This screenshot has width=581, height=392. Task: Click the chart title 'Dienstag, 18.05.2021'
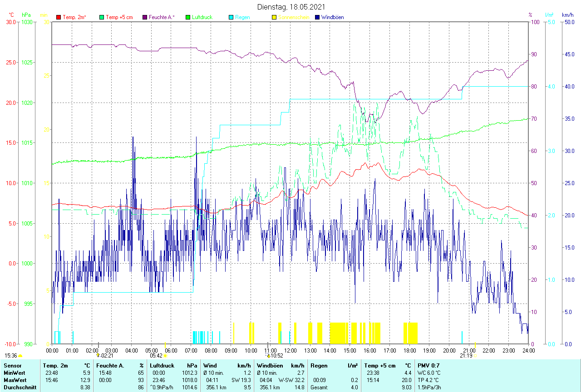[290, 7]
